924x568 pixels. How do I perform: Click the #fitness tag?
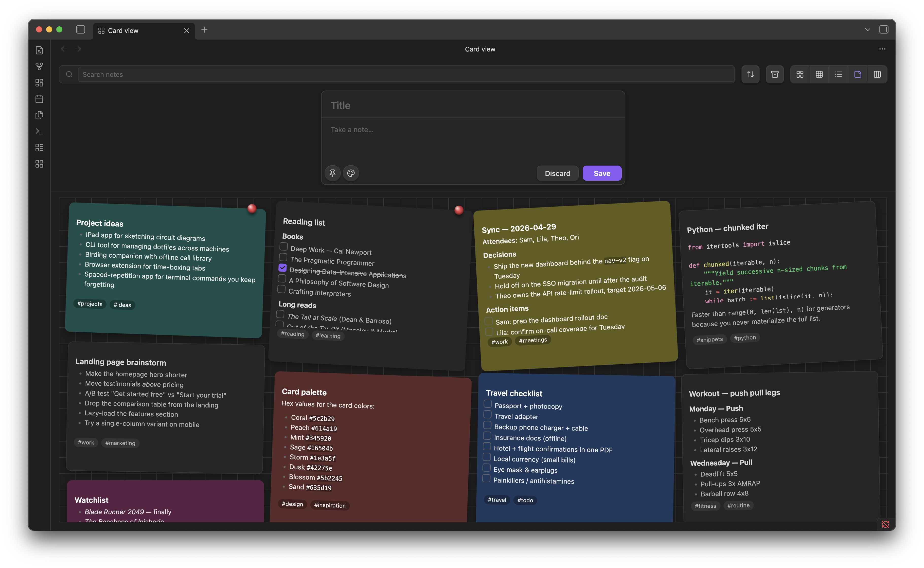(705, 506)
